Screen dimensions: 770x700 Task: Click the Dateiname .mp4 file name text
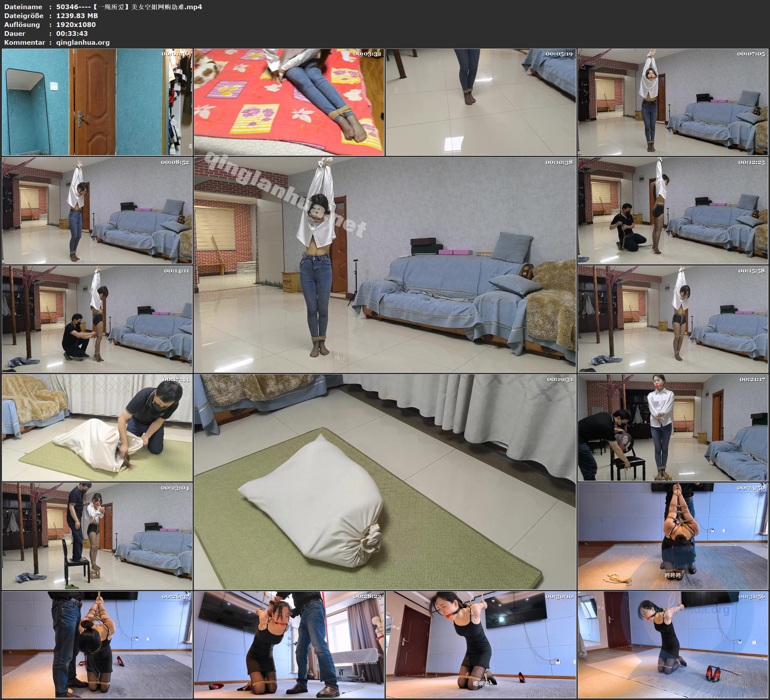pyautogui.click(x=129, y=7)
